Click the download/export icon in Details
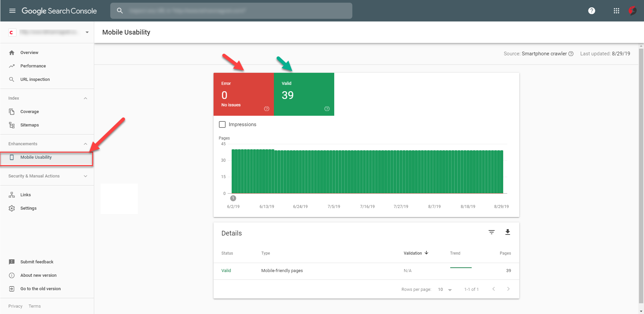The height and width of the screenshot is (314, 644). pyautogui.click(x=508, y=232)
